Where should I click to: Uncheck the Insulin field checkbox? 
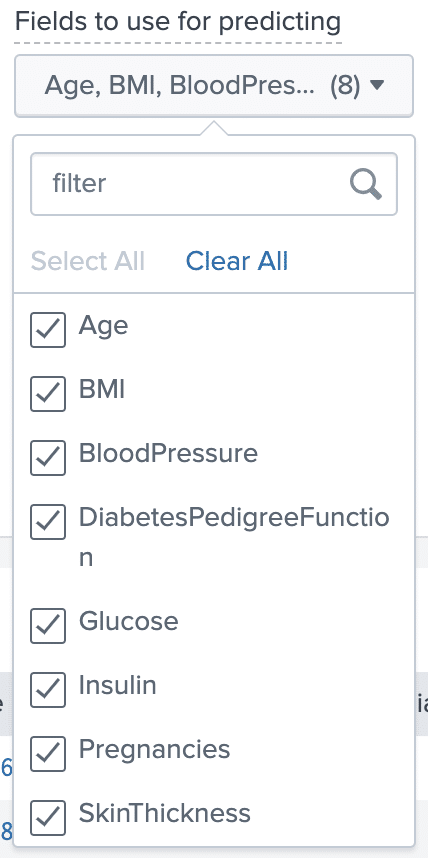point(48,690)
